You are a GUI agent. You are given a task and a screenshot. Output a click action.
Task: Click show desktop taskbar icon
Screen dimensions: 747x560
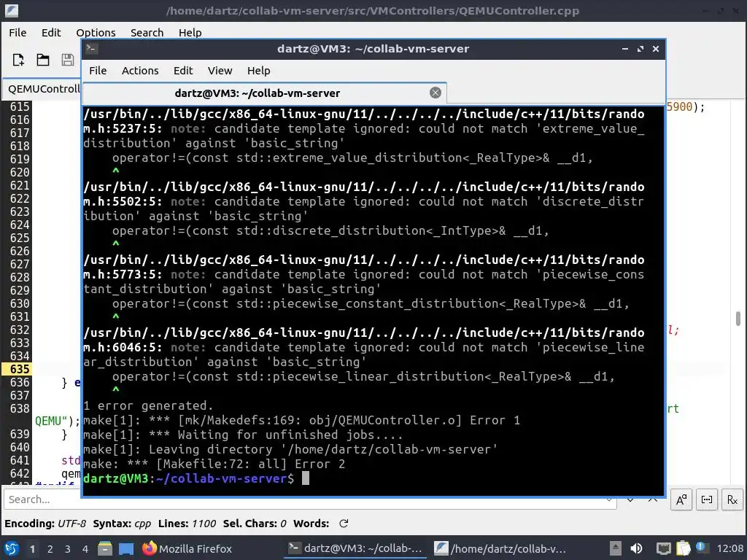tap(125, 548)
